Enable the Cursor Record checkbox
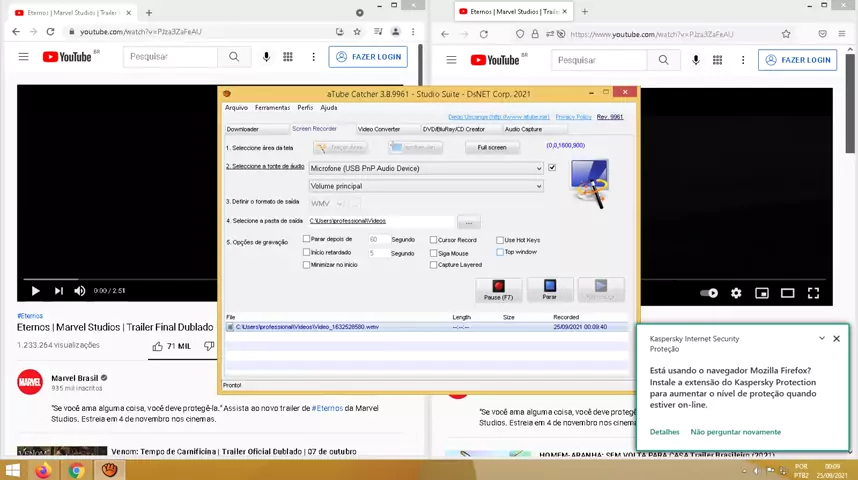This screenshot has height=480, width=858. tap(434, 240)
